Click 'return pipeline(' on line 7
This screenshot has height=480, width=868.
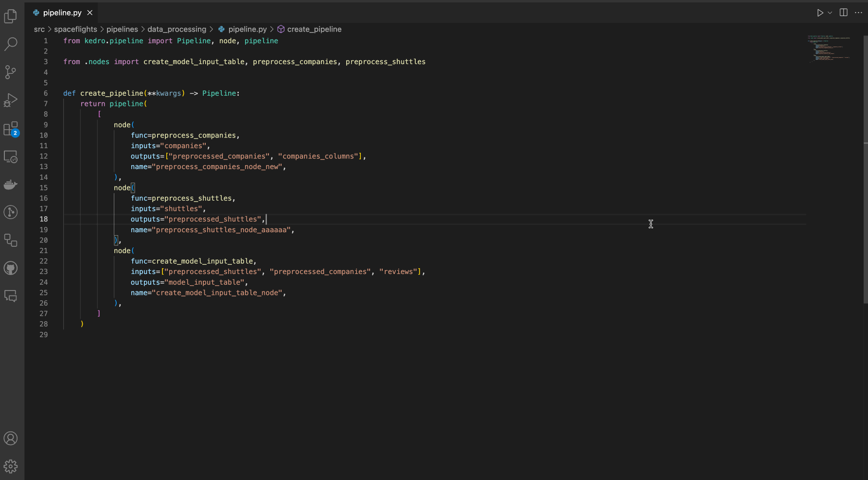pyautogui.click(x=114, y=103)
